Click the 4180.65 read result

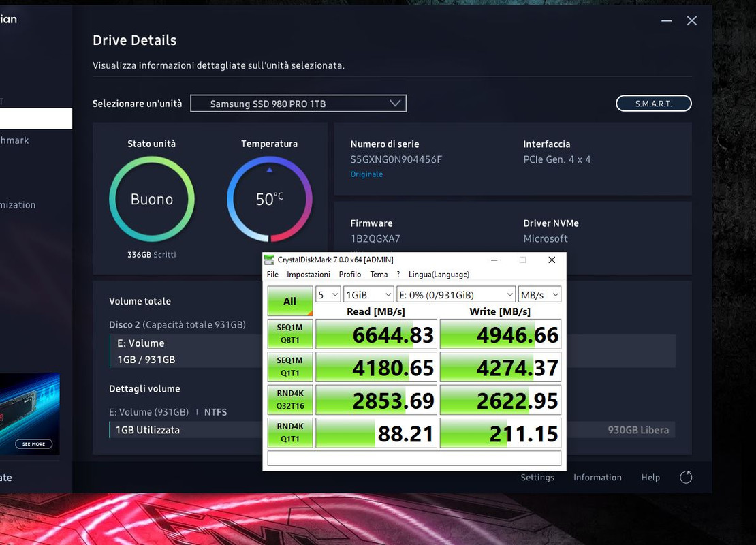point(376,367)
